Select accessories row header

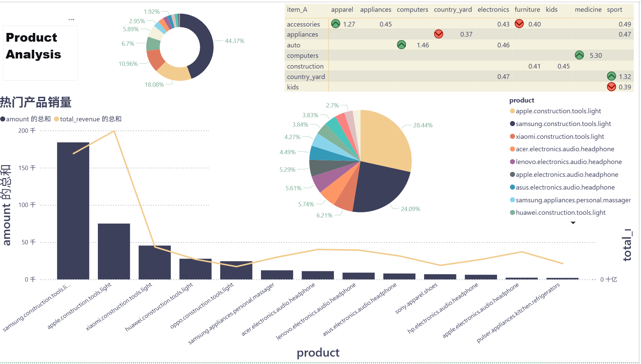303,24
